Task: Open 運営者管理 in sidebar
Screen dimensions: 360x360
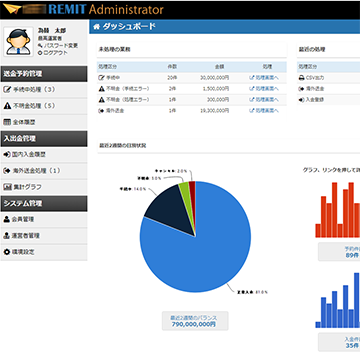Action: 44,236
